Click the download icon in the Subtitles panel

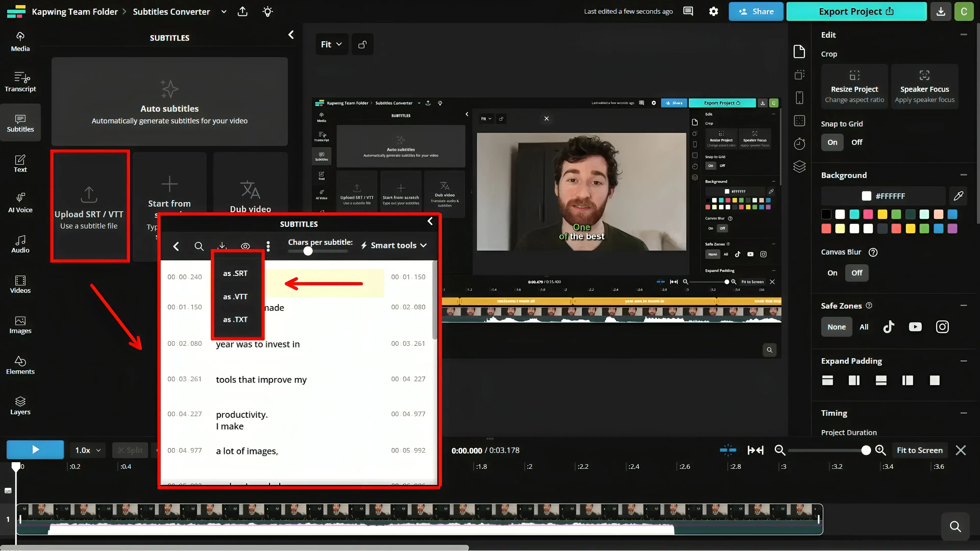[x=222, y=246]
